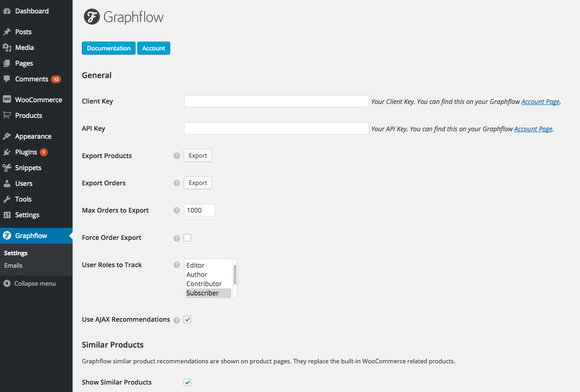The width and height of the screenshot is (580, 392).
Task: Click the Plugins update badge showing 1
Action: [x=43, y=152]
